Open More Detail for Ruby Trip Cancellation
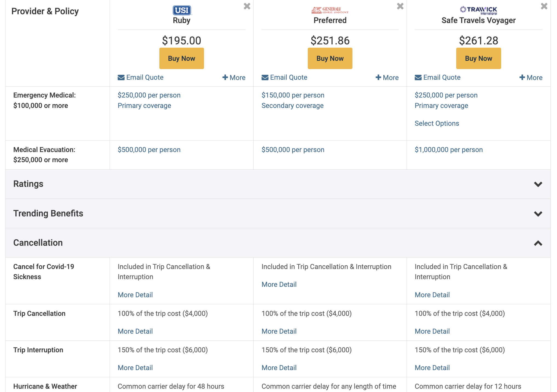Image resolution: width=557 pixels, height=392 pixels. (x=135, y=331)
